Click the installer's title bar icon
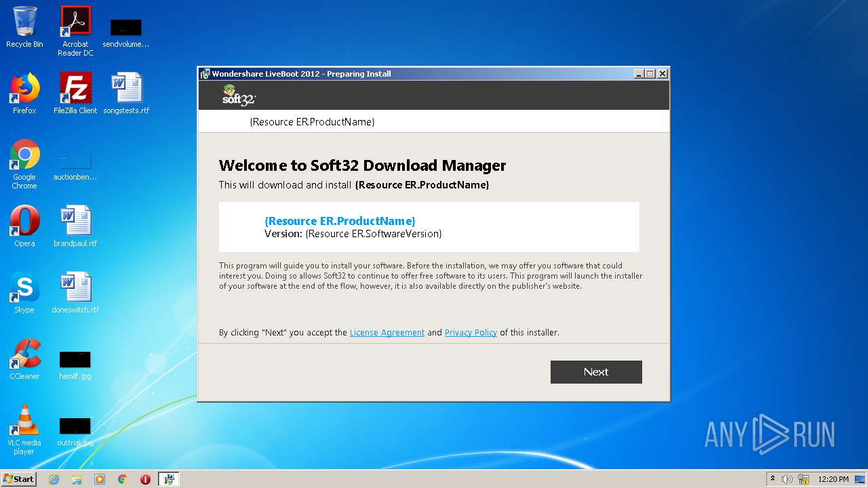868x488 pixels. 205,74
